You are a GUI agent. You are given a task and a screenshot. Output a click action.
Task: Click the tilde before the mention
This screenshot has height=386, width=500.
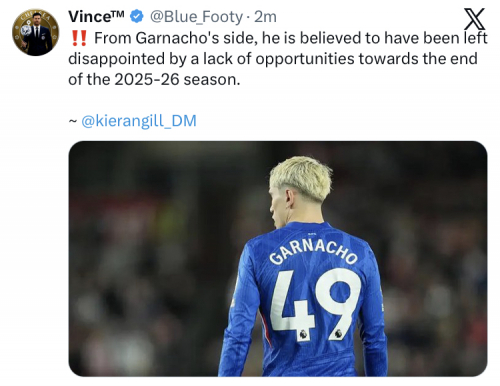(73, 121)
